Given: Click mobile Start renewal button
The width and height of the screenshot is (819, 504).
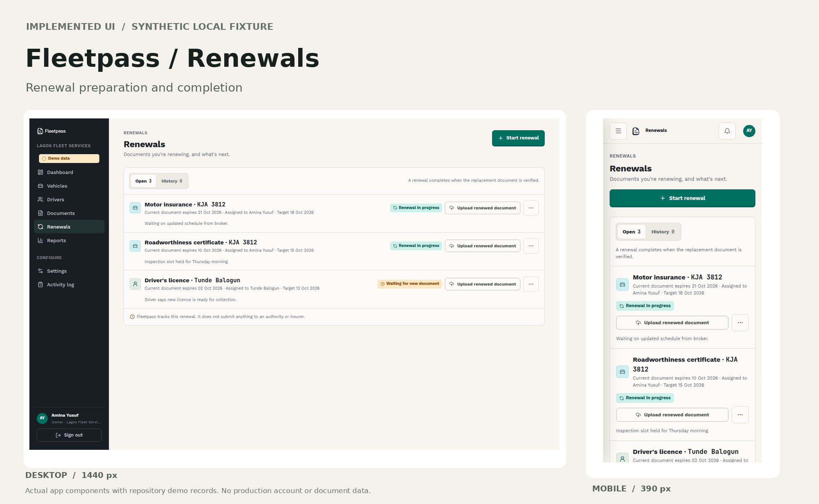Looking at the screenshot, I should point(682,198).
